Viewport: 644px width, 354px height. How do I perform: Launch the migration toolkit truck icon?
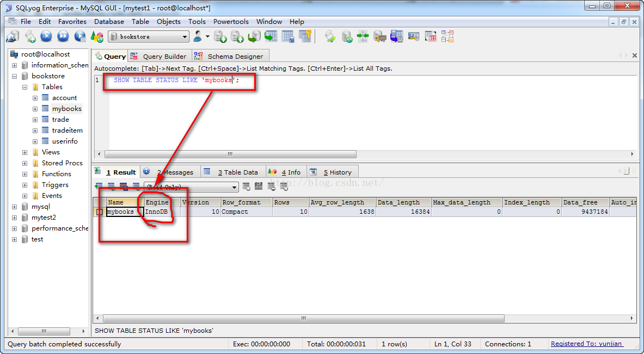click(380, 36)
